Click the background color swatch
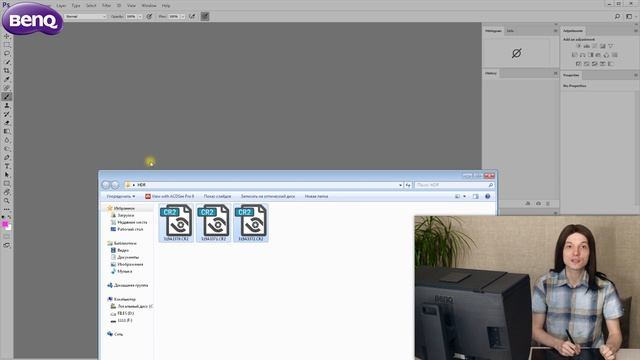This screenshot has height=360, width=640. [x=9, y=227]
